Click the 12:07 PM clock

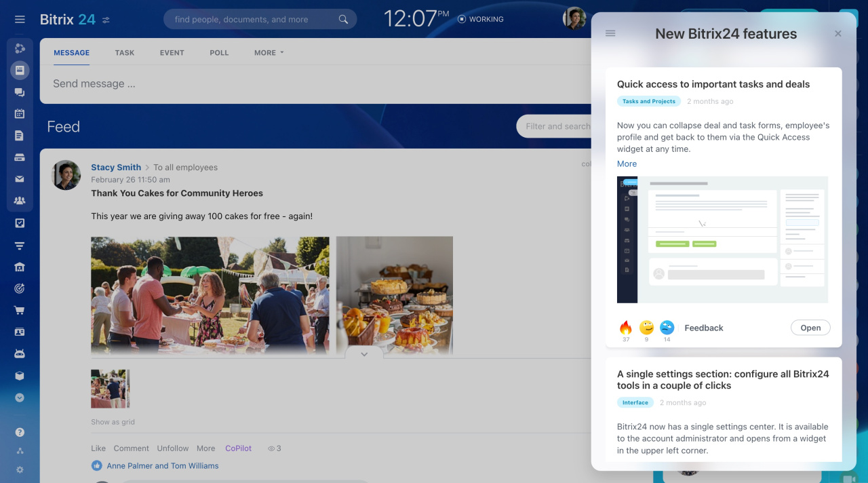[416, 18]
